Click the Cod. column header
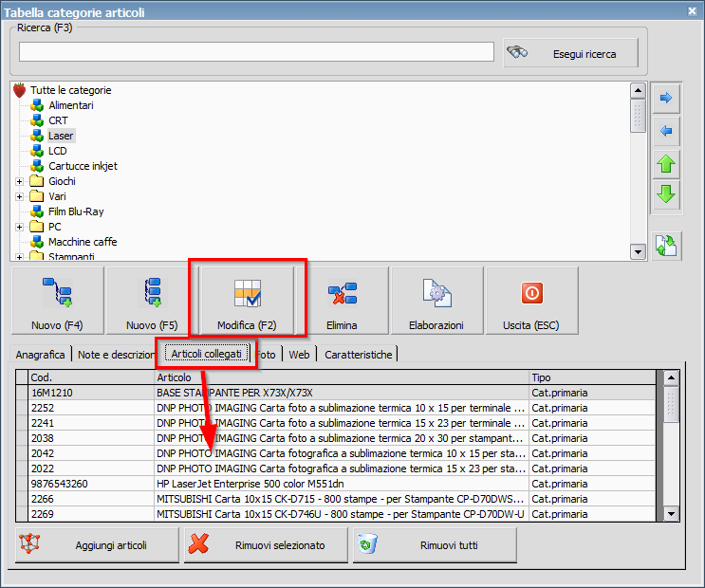The height and width of the screenshot is (588, 705). click(x=91, y=377)
